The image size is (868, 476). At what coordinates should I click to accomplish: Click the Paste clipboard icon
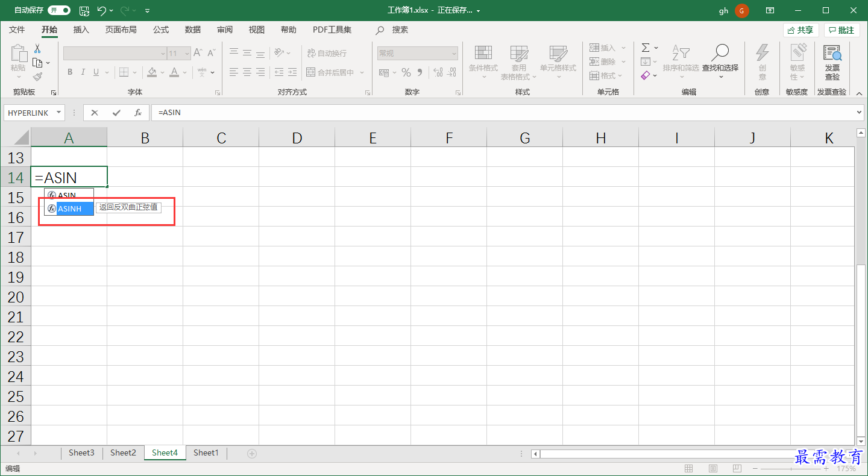click(19, 54)
